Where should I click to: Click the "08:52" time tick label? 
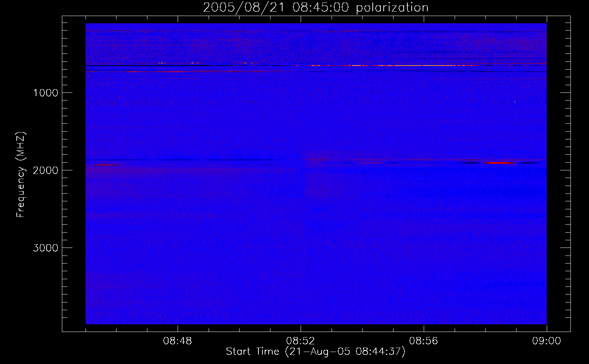(301, 341)
